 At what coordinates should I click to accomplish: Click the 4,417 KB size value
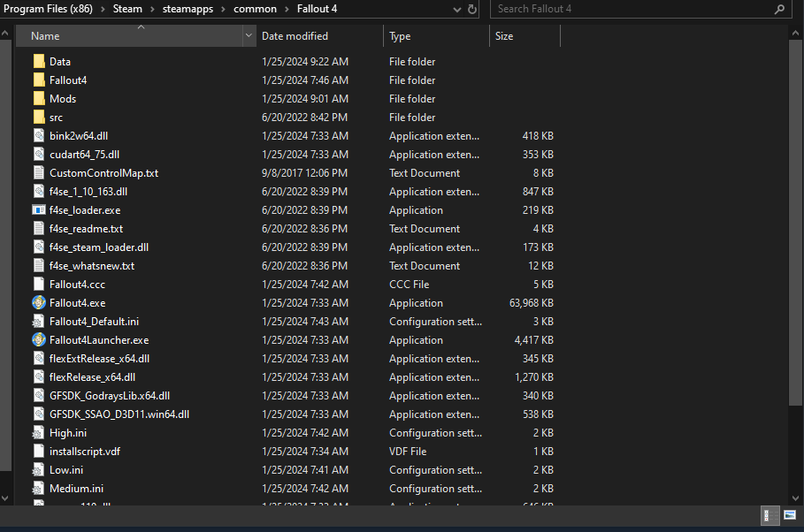pyautogui.click(x=533, y=340)
